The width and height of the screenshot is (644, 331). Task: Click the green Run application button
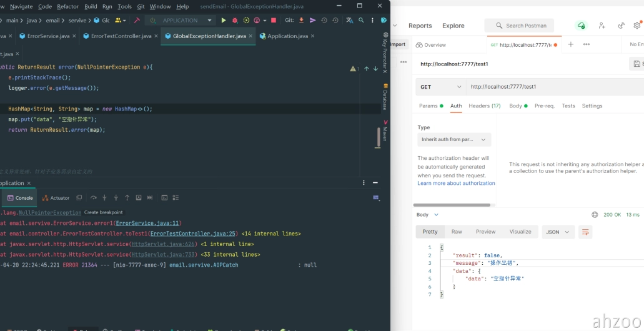pos(224,20)
